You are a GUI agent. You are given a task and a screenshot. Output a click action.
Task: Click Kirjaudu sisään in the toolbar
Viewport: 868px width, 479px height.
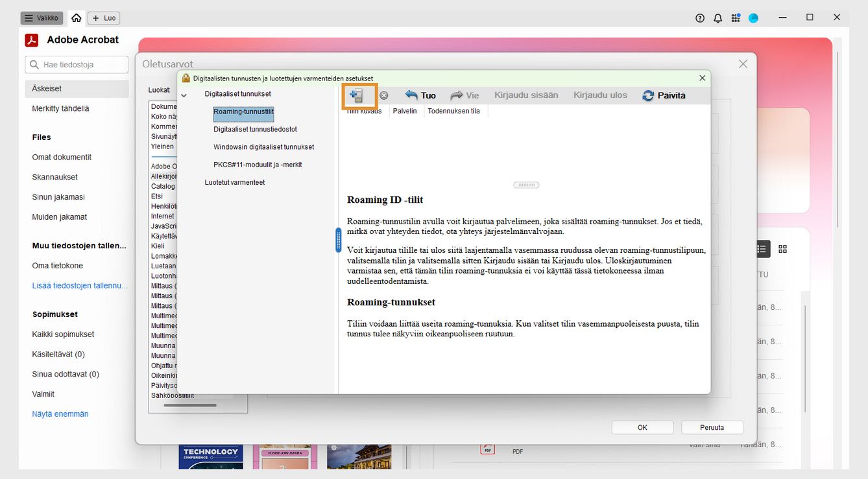click(x=526, y=95)
